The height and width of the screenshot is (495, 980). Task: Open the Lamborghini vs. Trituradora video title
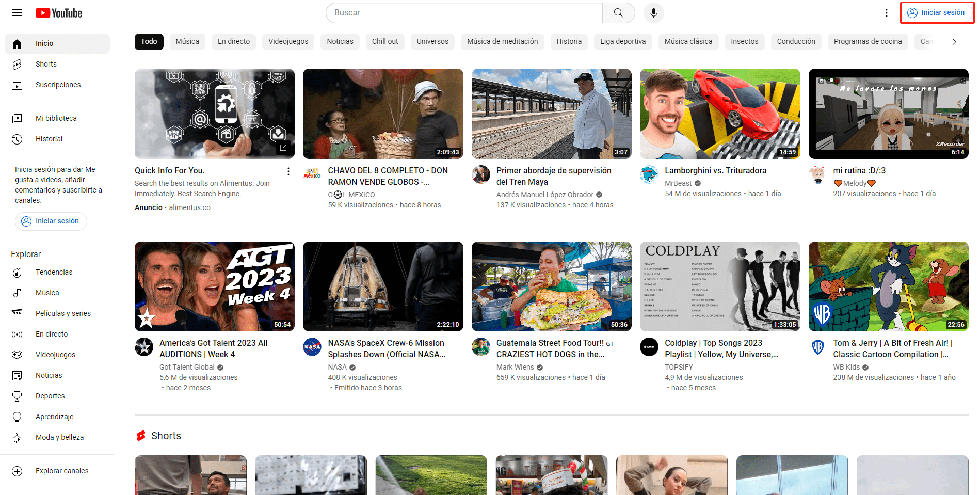[715, 171]
